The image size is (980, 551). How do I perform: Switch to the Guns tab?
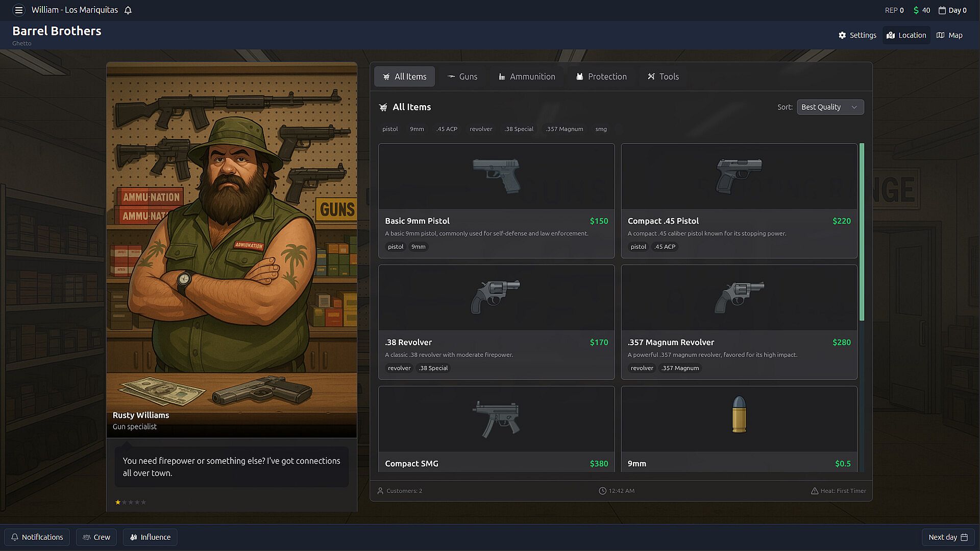462,77
